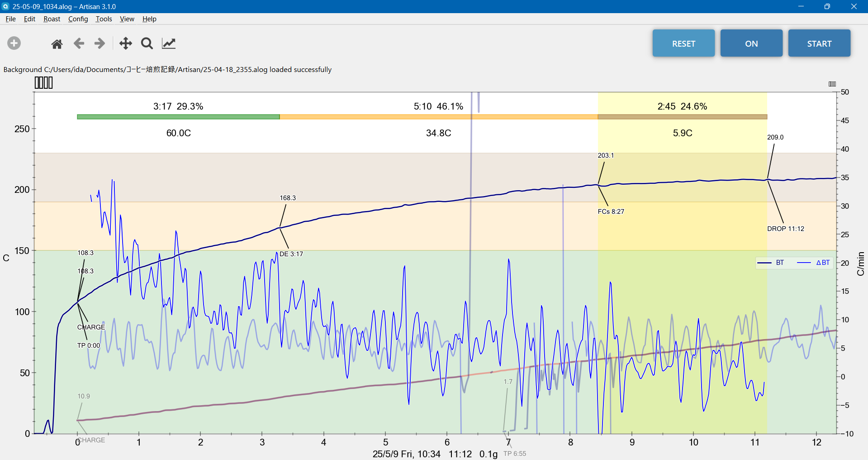
Task: Click the small glyph icon above right axis
Action: tap(832, 84)
